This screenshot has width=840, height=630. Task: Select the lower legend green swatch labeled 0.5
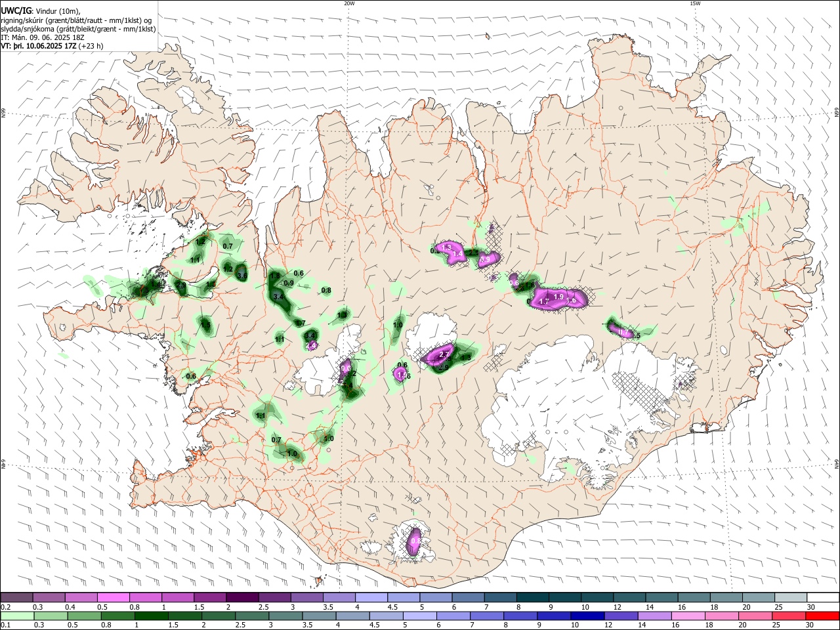coord(85,616)
